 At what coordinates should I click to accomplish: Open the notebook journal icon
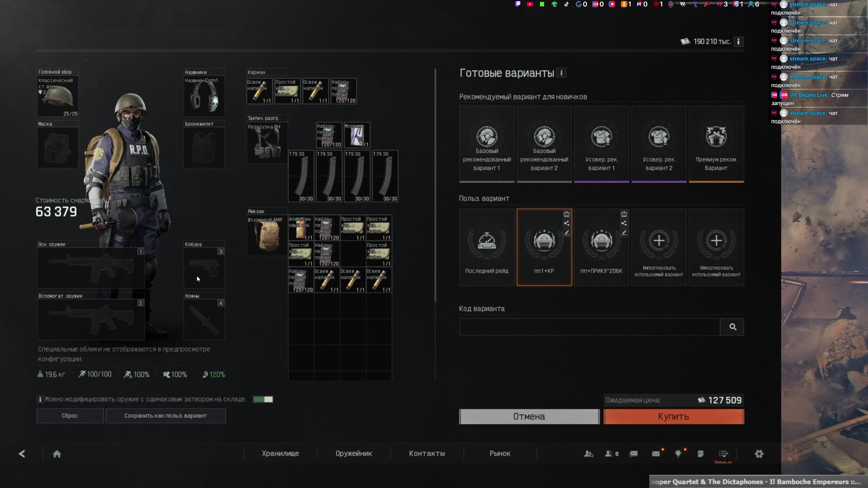click(701, 454)
